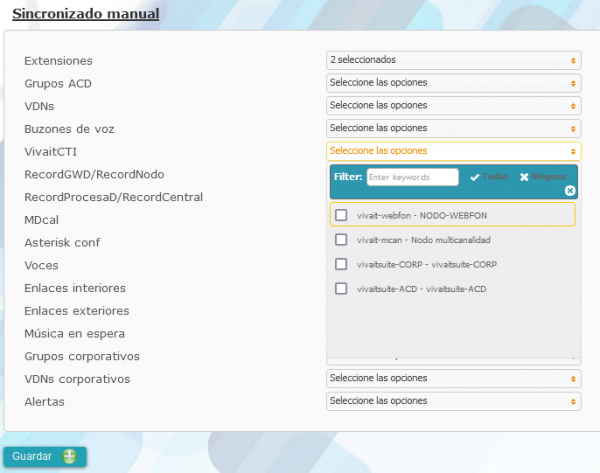600x473 pixels.
Task: Click the Enlaces exteriores label
Action: 77,311
